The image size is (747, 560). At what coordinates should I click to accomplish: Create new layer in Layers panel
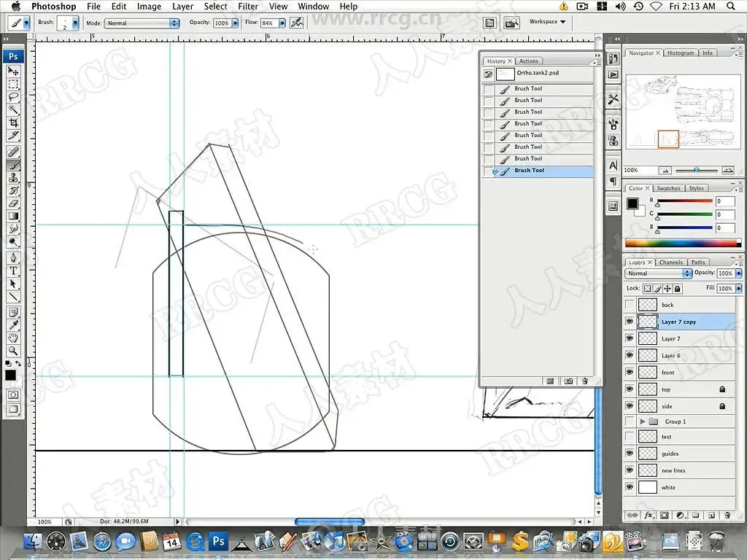click(x=711, y=516)
